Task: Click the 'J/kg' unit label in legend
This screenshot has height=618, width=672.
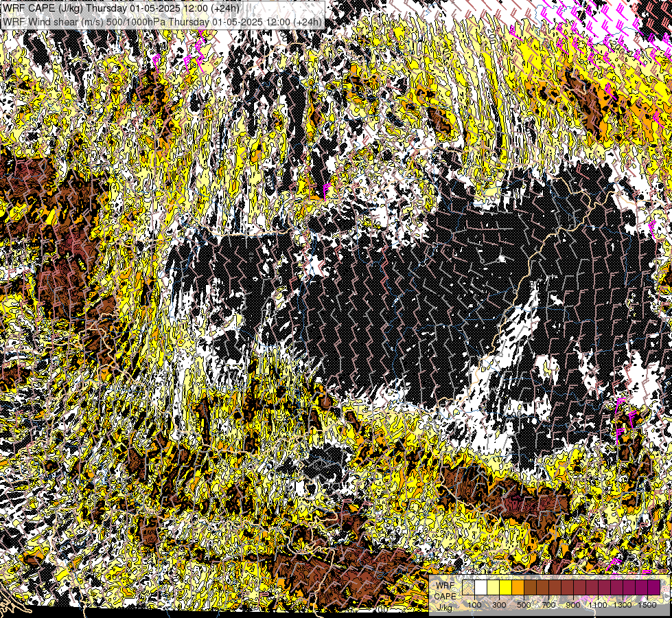Action: coord(444,608)
